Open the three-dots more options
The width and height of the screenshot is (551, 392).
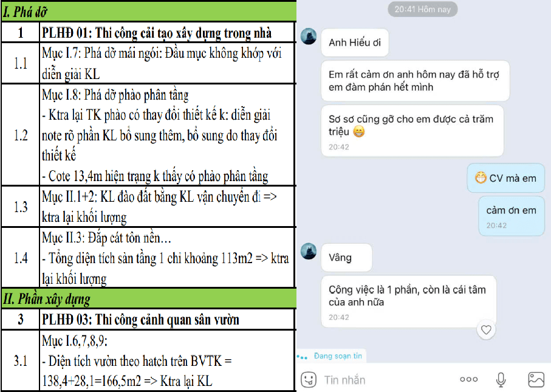(x=469, y=379)
